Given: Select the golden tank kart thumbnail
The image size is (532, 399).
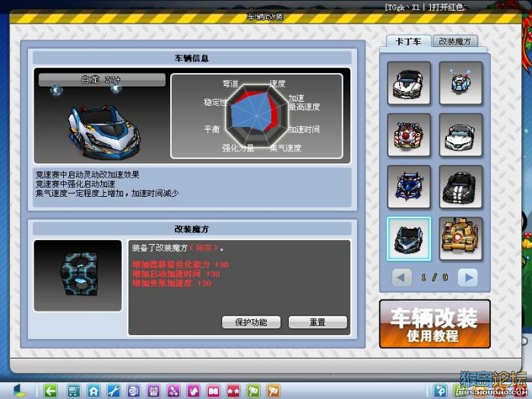Looking at the screenshot, I should [x=461, y=239].
